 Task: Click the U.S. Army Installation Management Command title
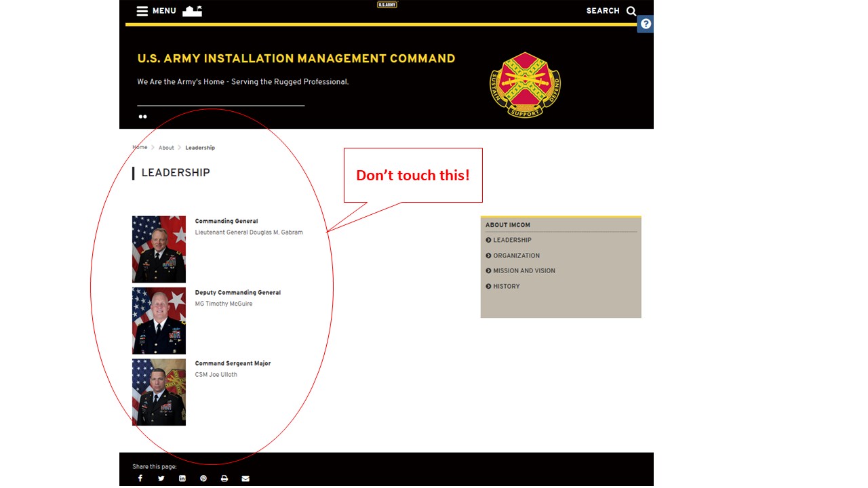coord(296,58)
